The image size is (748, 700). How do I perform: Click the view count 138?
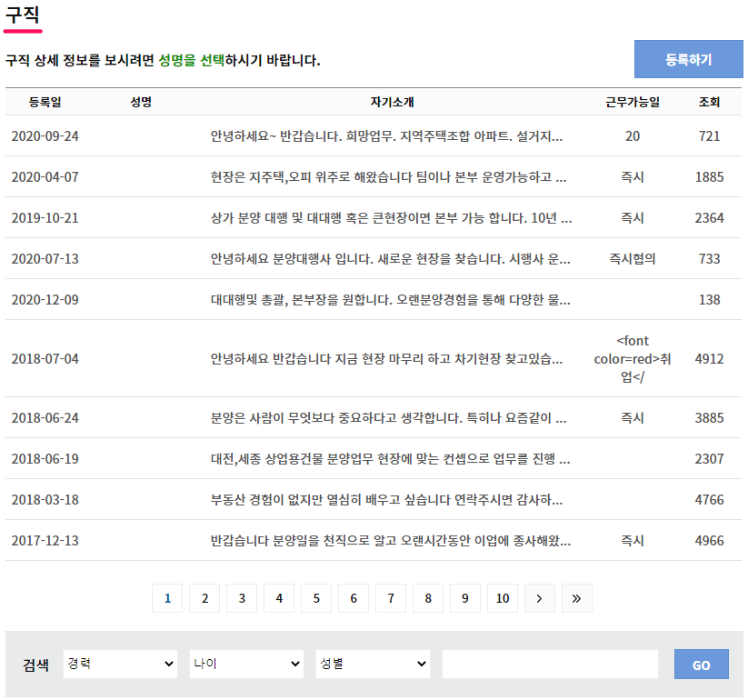(709, 300)
